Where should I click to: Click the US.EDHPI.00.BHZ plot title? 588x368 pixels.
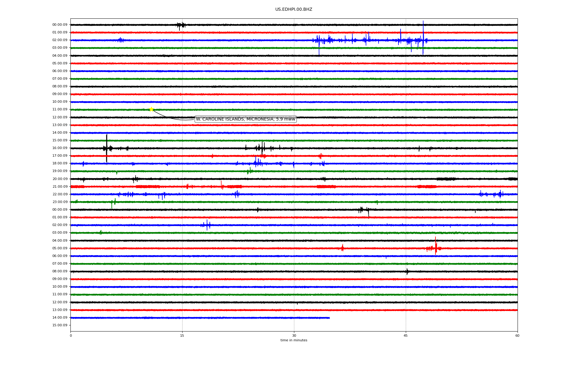293,10
